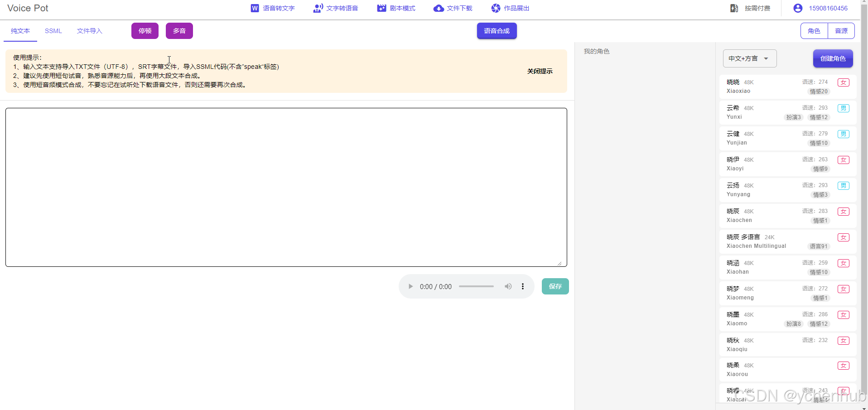Click the 扮演8 tag on Xiaomo
The width and height of the screenshot is (868, 410).
793,324
